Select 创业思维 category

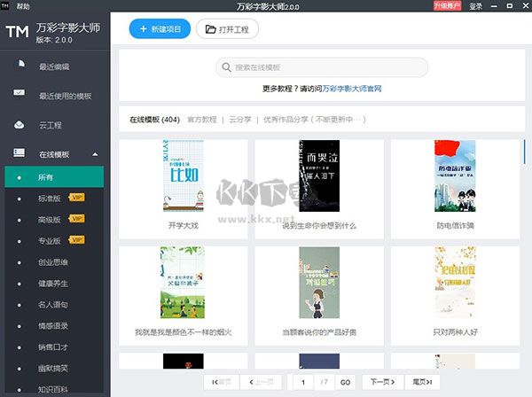click(x=53, y=262)
